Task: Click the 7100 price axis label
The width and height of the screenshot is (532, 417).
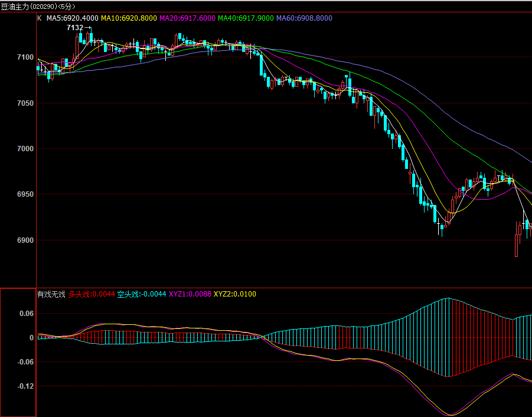Action: pos(25,57)
